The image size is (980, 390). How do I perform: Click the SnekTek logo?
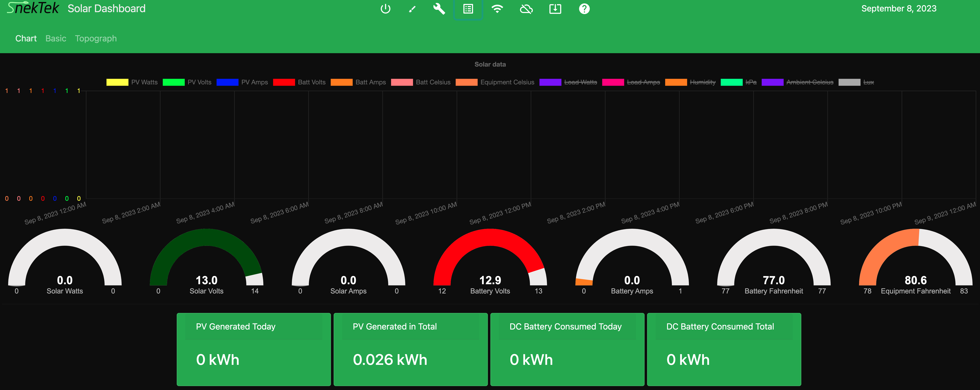[x=33, y=8]
